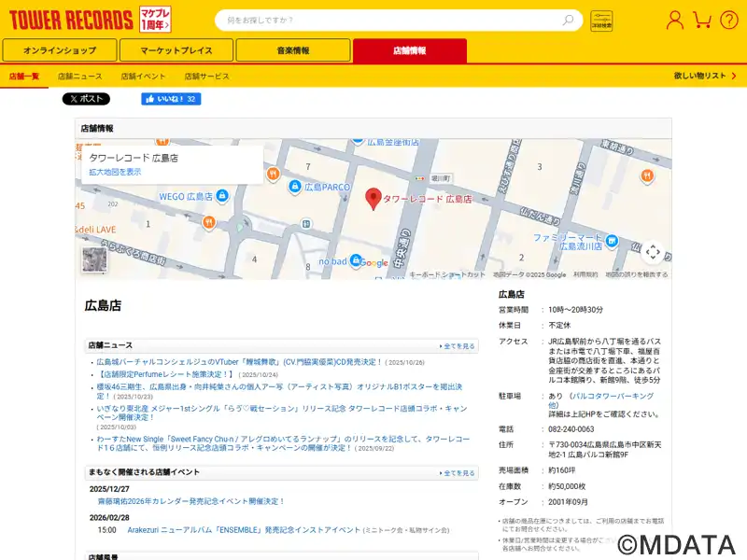Open the 欲しい物リスト link
Screen dimensions: 747x560
click(705, 76)
